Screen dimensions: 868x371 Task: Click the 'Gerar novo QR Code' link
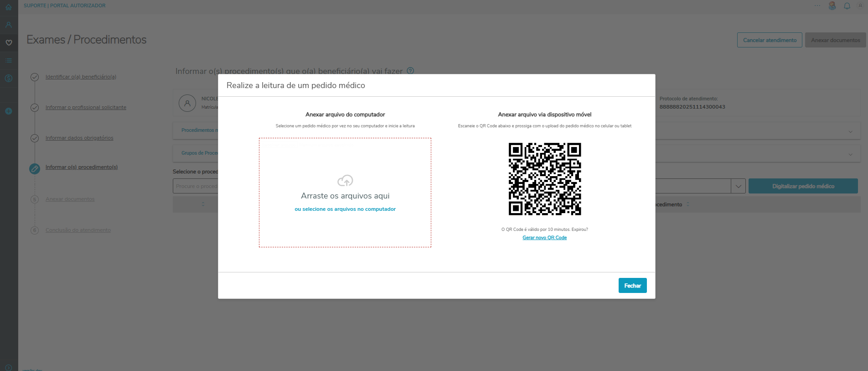pyautogui.click(x=545, y=238)
